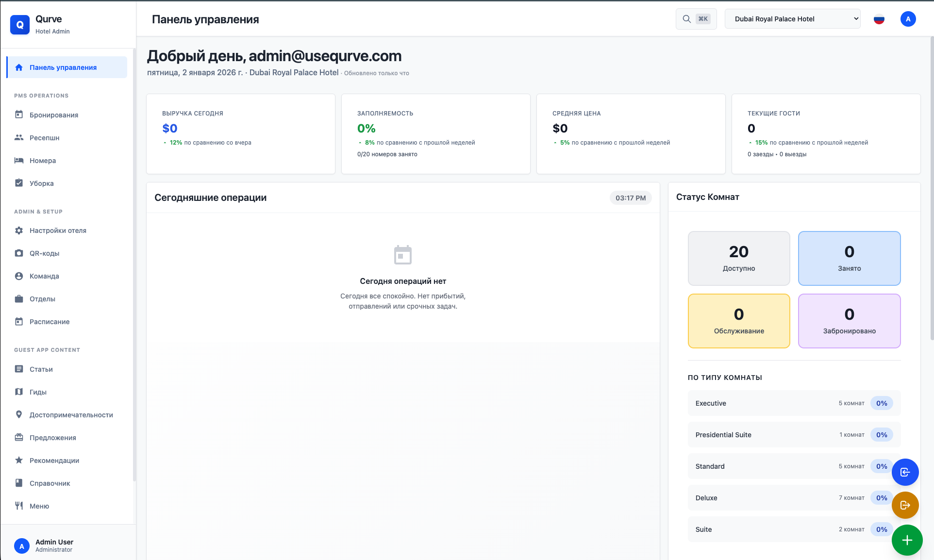The image size is (934, 560).
Task: Open the hotel selector dropdown
Action: click(792, 19)
